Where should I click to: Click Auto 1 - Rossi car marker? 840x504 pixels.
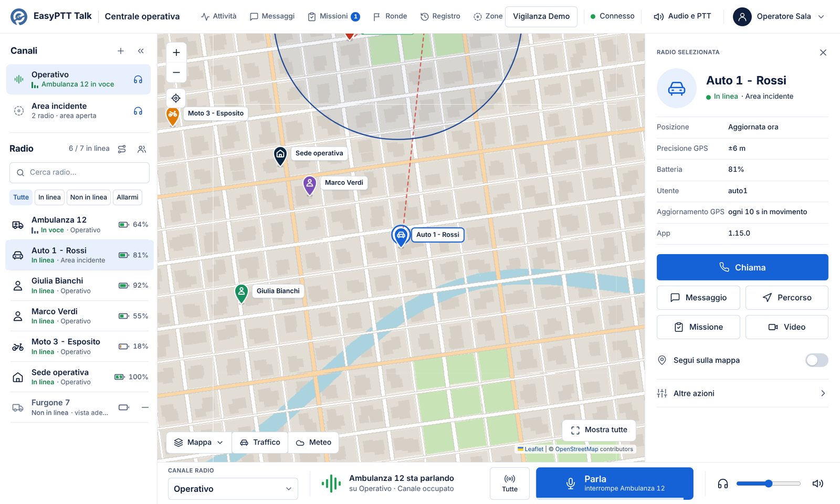[x=401, y=236]
